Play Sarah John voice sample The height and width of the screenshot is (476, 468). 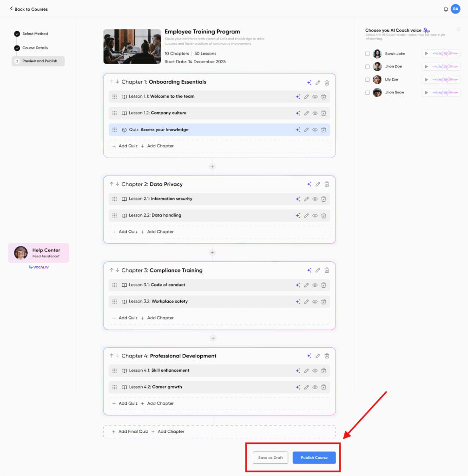pyautogui.click(x=426, y=53)
